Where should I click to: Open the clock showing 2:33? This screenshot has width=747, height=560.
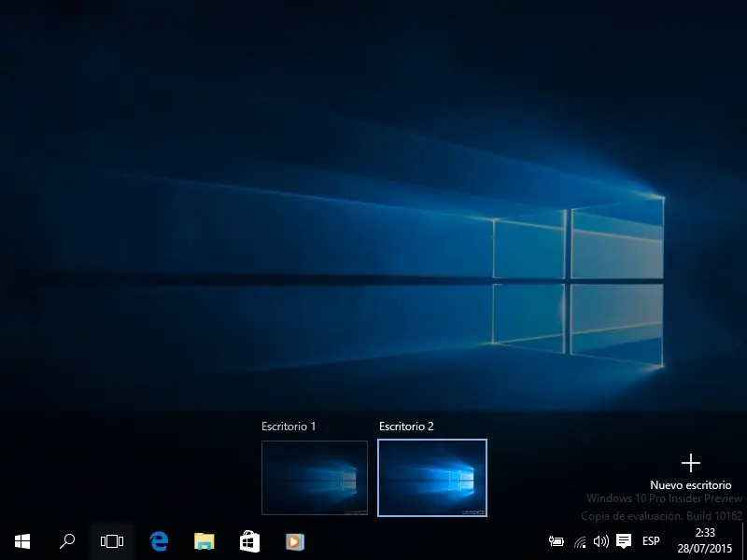(705, 541)
